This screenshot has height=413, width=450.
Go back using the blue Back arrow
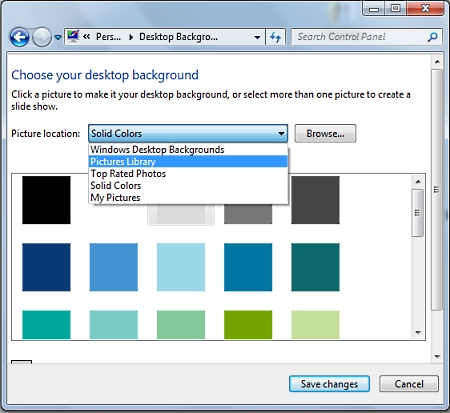pos(19,37)
